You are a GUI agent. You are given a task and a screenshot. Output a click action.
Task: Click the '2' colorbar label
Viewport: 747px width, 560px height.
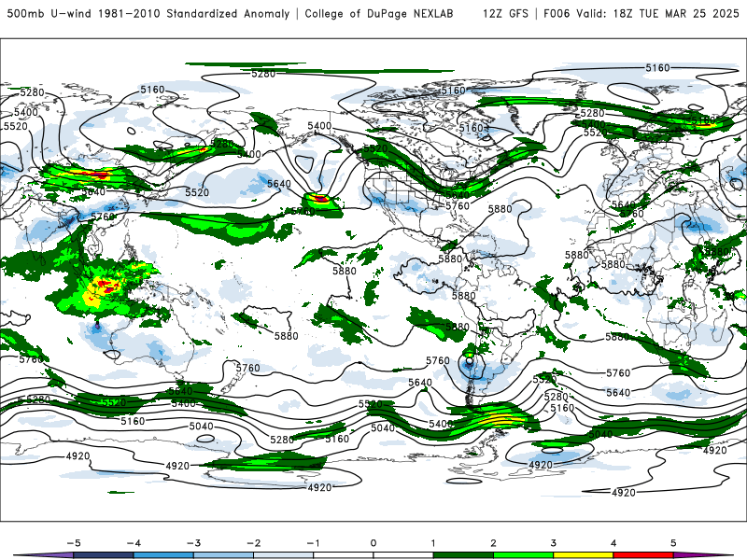coord(493,543)
